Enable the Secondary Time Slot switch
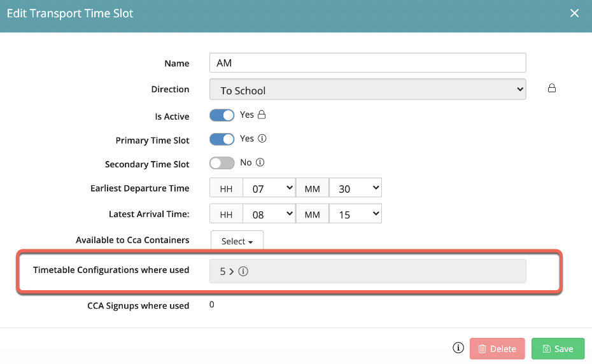592x364 pixels. pos(222,164)
